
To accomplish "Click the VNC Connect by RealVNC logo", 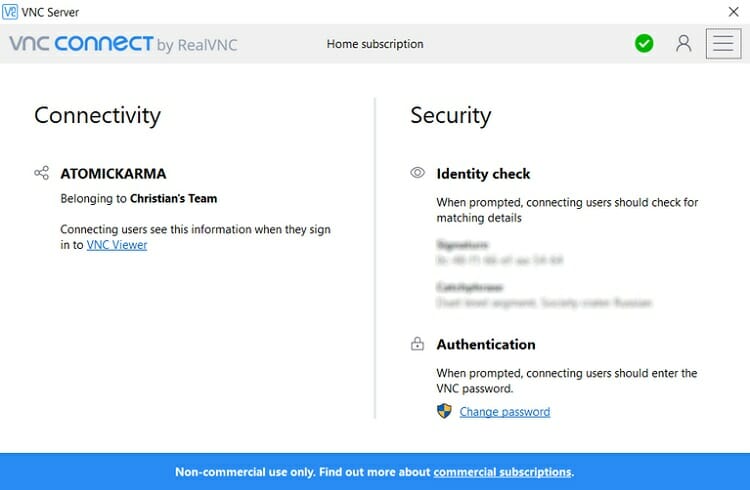I will 123,44.
